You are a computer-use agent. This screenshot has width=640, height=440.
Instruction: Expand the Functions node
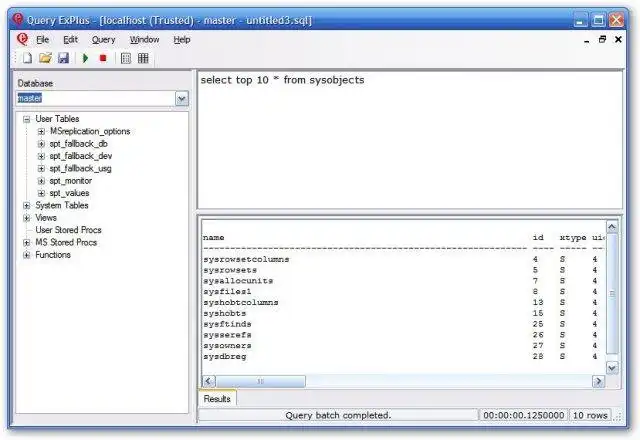point(27,255)
